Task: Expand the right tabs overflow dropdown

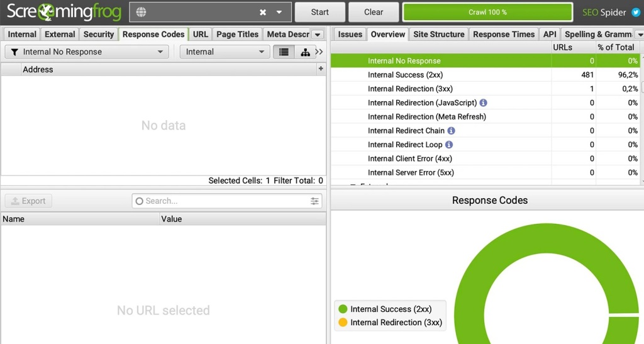Action: coord(640,35)
